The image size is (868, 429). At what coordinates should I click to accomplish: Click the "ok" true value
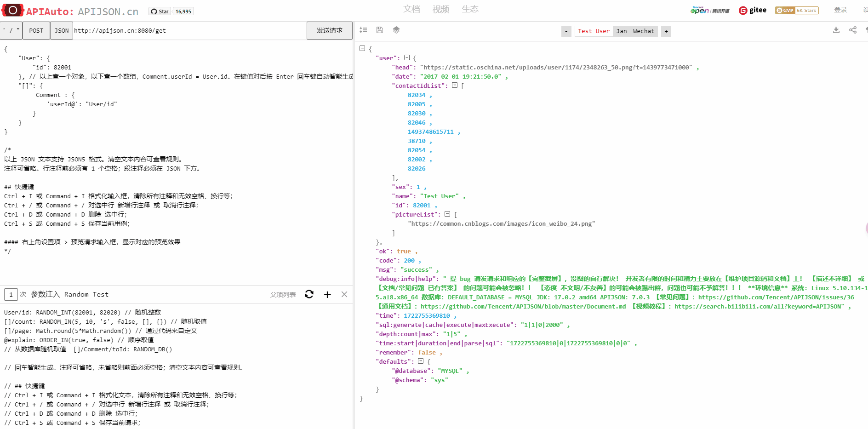coord(404,252)
